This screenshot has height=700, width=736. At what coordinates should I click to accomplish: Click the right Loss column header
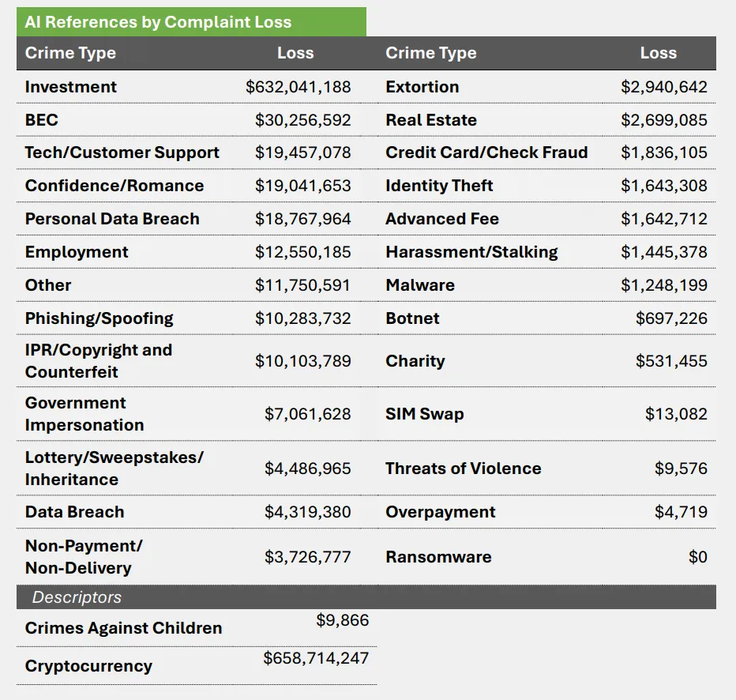[658, 53]
